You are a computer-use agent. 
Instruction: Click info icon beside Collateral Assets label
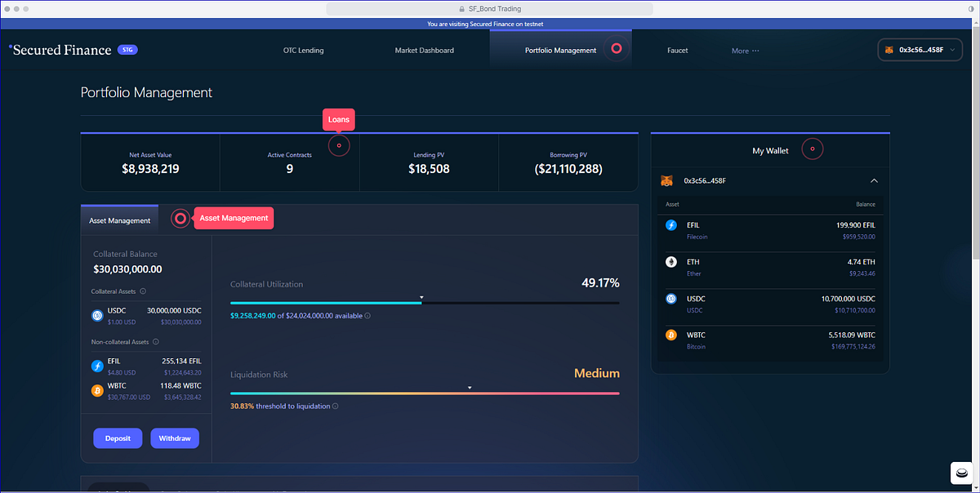(143, 291)
